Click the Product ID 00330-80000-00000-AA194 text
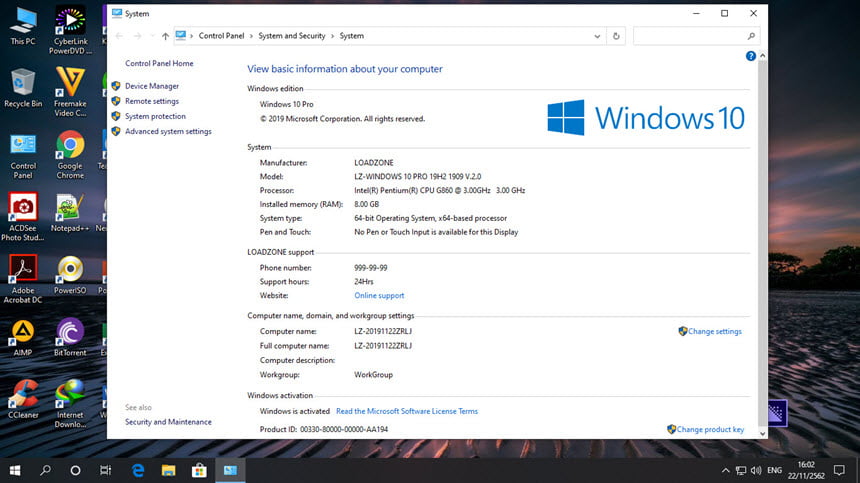This screenshot has width=860, height=483. (x=324, y=429)
